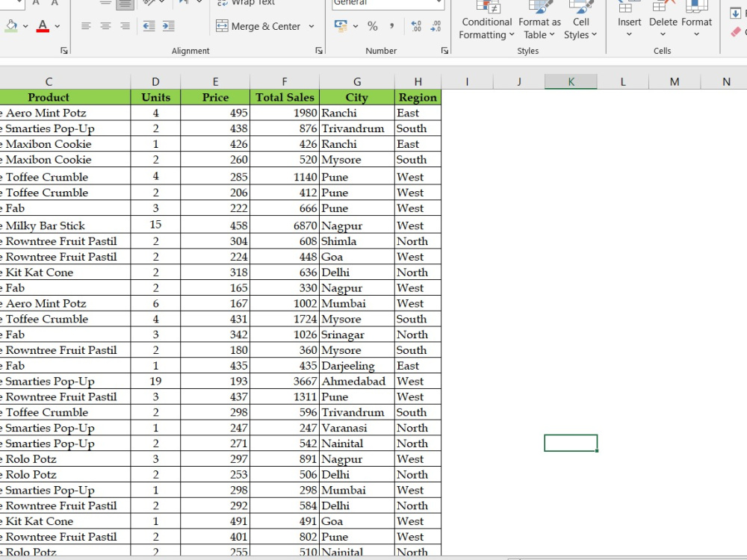Apply the Fill Color paint bucket
747x560 pixels.
10,25
